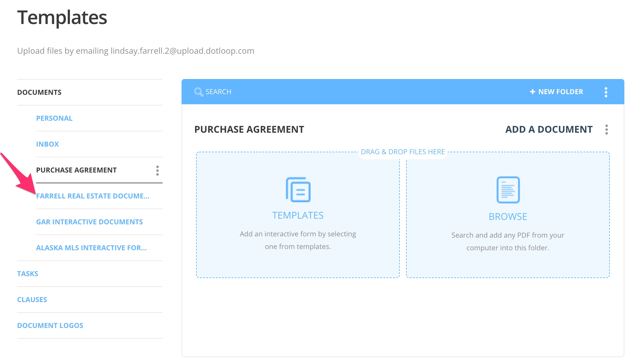Open sidebar Purchase Agreement options menu
Viewport: 637px width, 364px height.
(x=158, y=171)
